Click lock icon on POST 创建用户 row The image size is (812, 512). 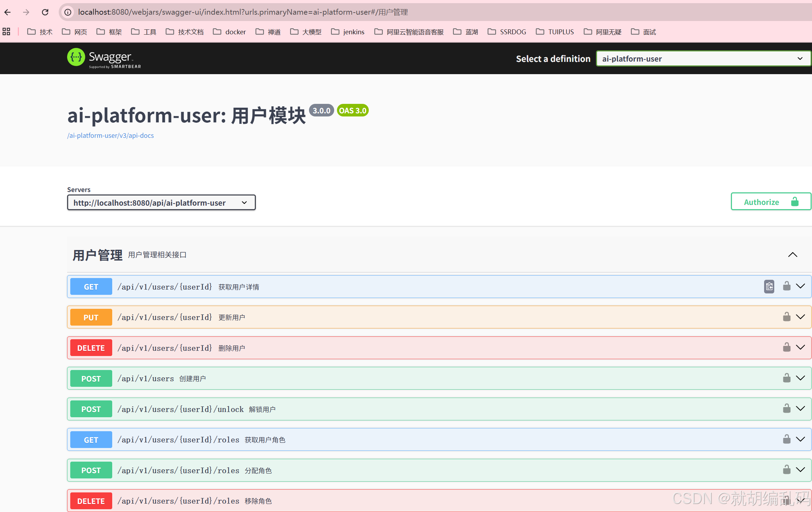coord(786,378)
